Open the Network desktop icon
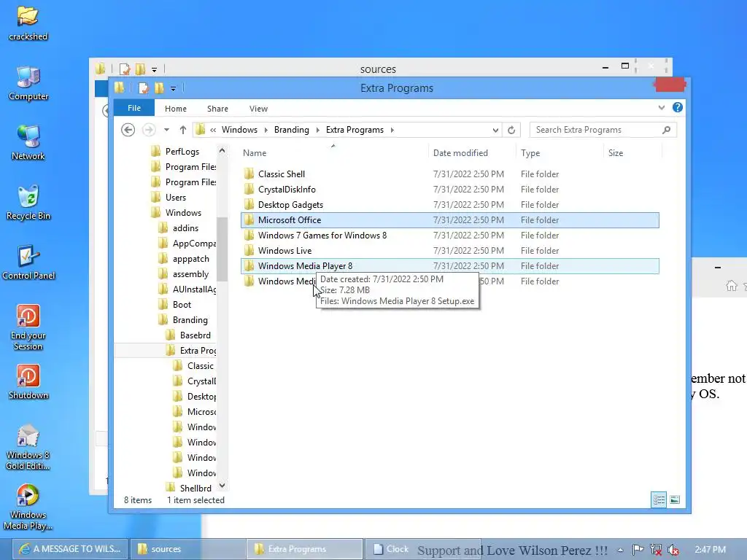The width and height of the screenshot is (747, 560). pos(28,143)
